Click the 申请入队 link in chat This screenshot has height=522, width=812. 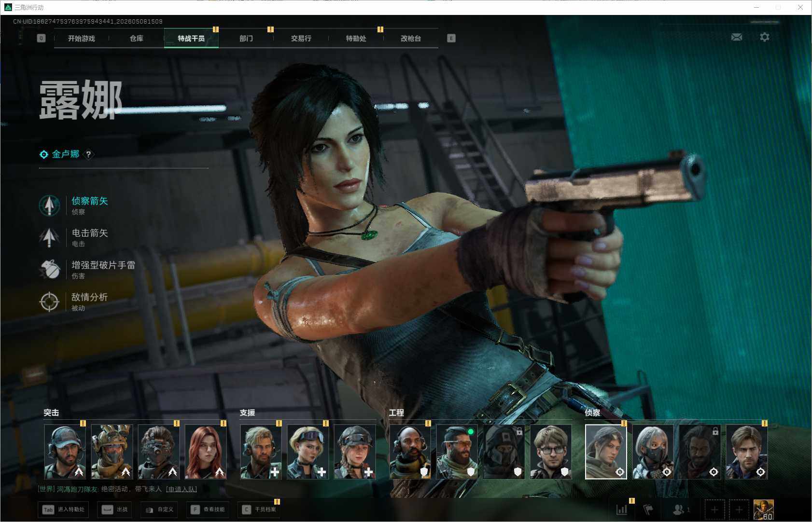click(x=182, y=489)
